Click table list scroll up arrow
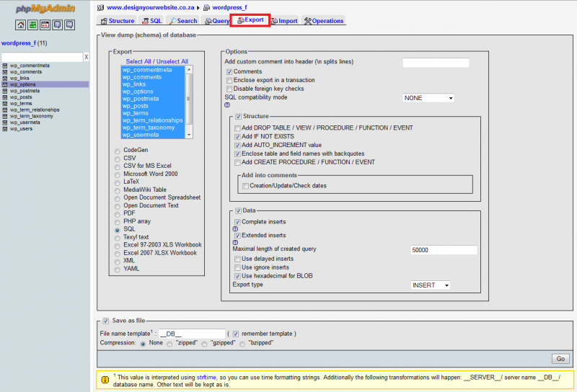Image resolution: width=577 pixels, height=392 pixels. (x=189, y=69)
